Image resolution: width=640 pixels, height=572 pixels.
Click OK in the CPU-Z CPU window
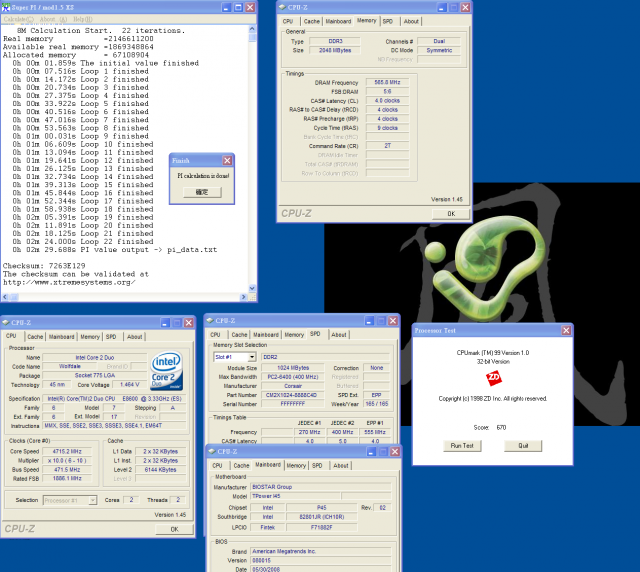(174, 529)
